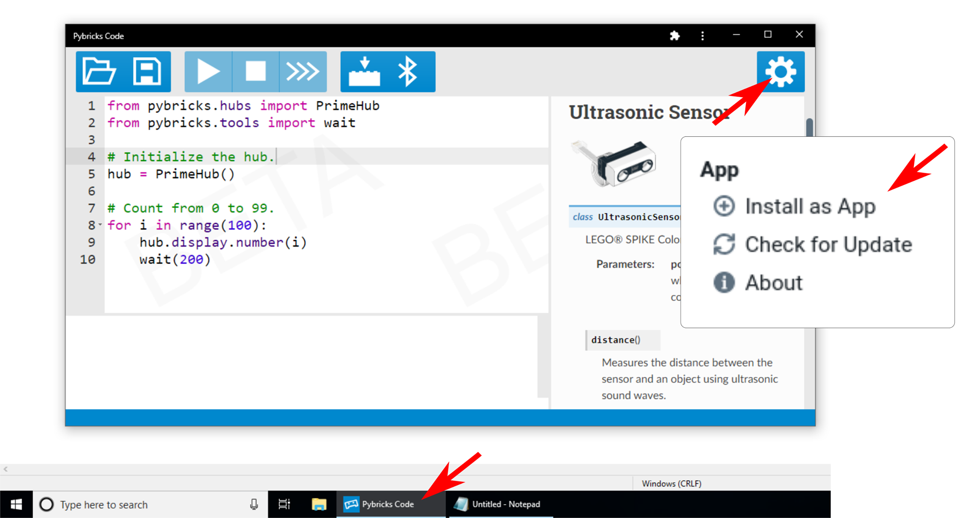
Task: Open Task View on the taskbar
Action: point(284,504)
